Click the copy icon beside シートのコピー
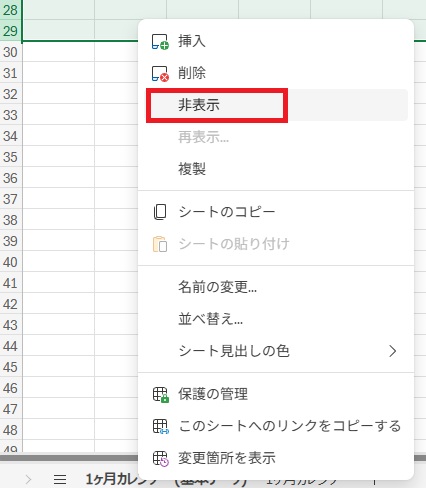This screenshot has width=426, height=488. [x=160, y=212]
